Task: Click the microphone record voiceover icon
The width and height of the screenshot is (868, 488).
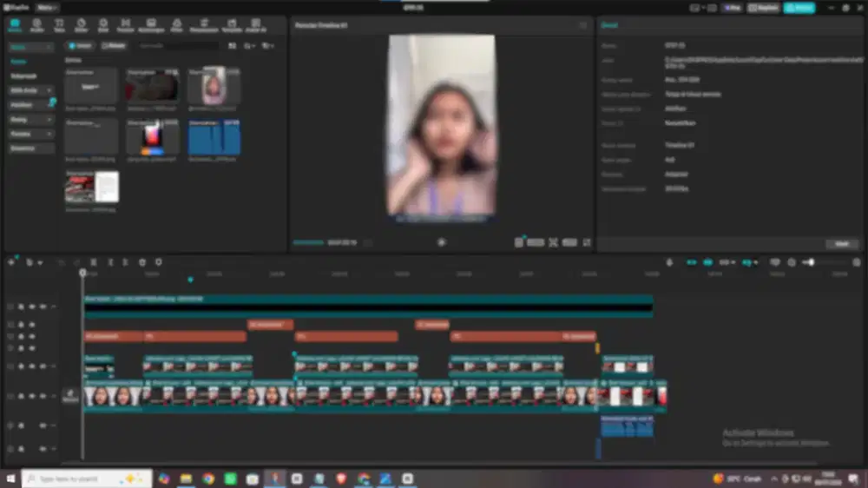Action: [669, 262]
